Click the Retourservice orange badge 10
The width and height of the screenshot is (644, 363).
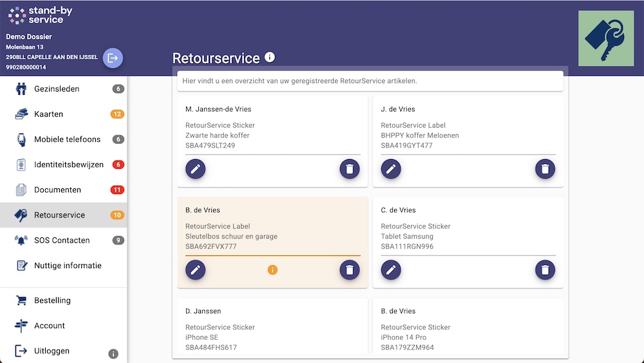click(x=117, y=215)
